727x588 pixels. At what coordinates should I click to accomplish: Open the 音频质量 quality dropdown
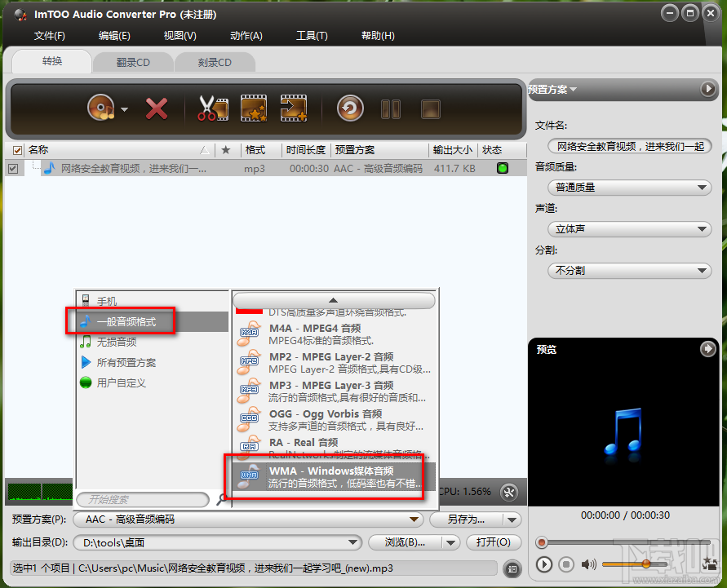tap(628, 188)
